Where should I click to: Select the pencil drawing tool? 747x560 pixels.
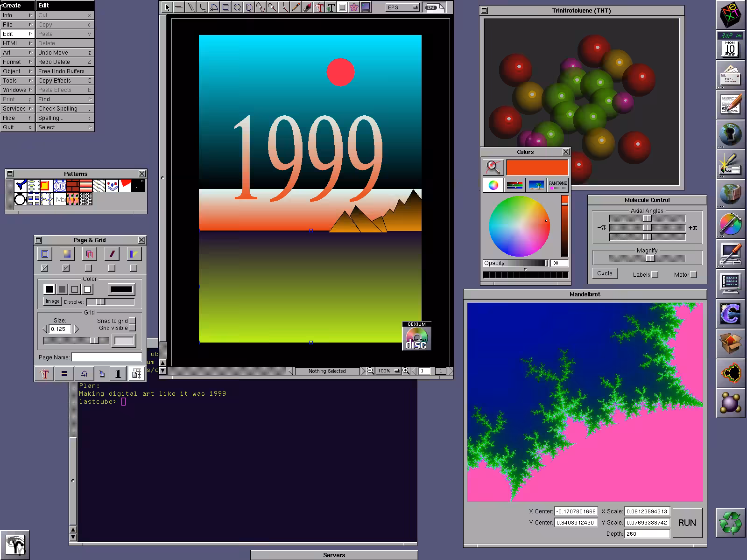[x=296, y=7]
